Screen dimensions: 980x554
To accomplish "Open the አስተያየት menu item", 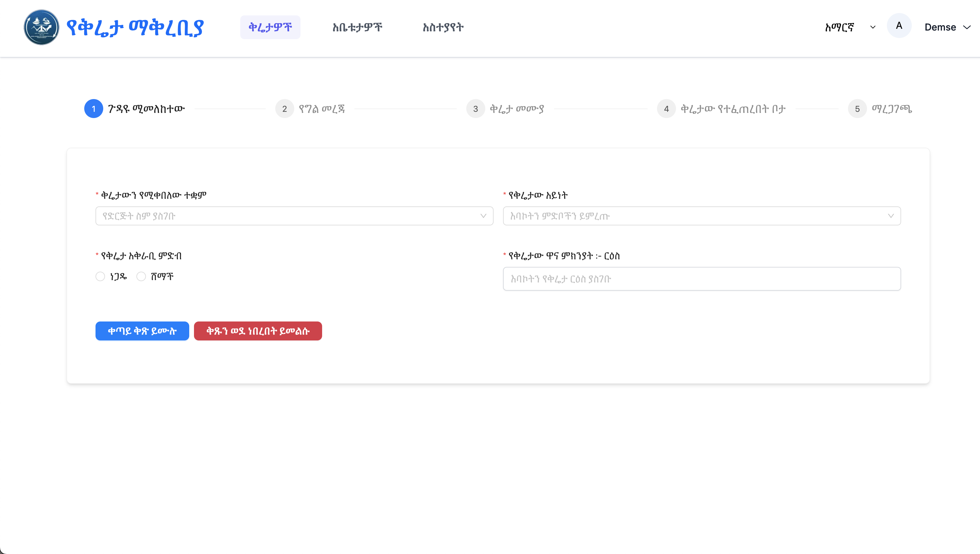I will 443,27.
